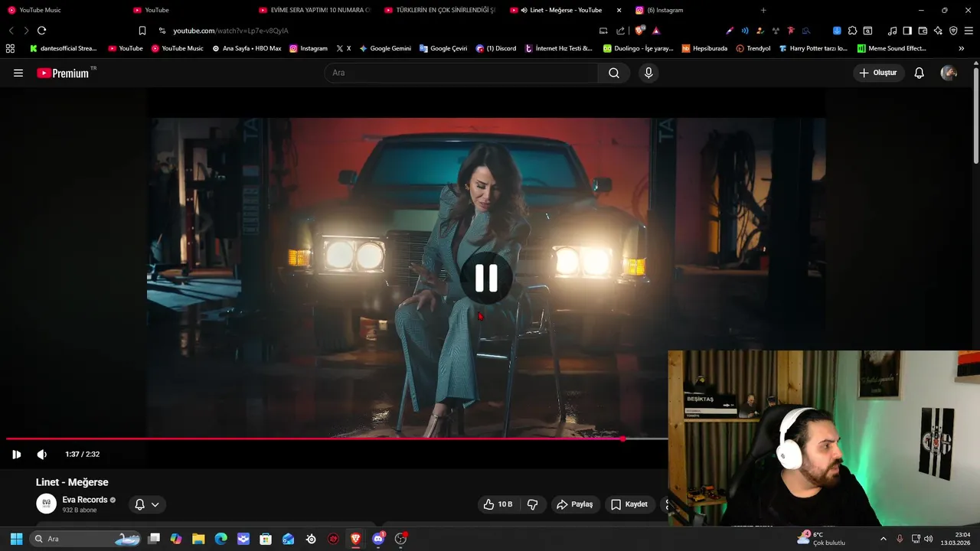The width and height of the screenshot is (980, 551).
Task: Open Ana Sayfa HBO Max bookmark
Action: click(x=247, y=48)
